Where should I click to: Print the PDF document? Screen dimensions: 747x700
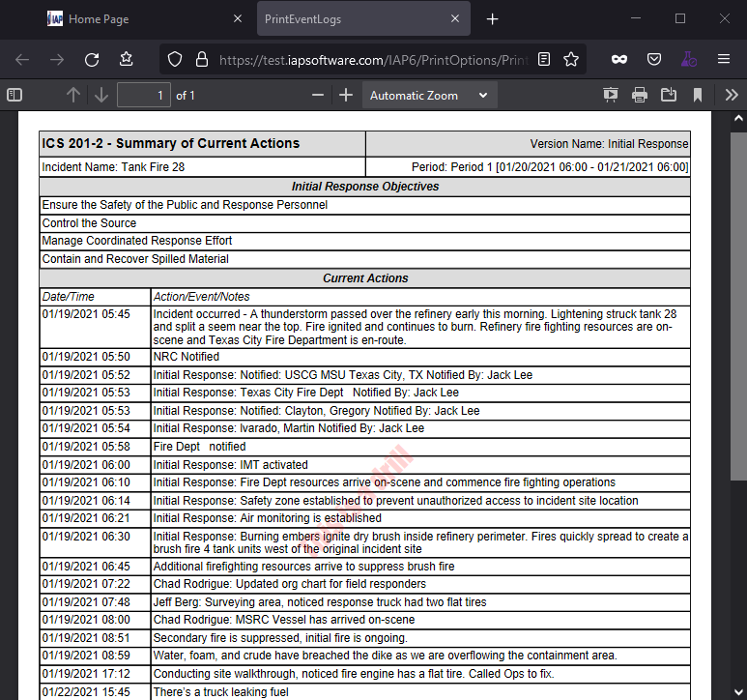640,96
